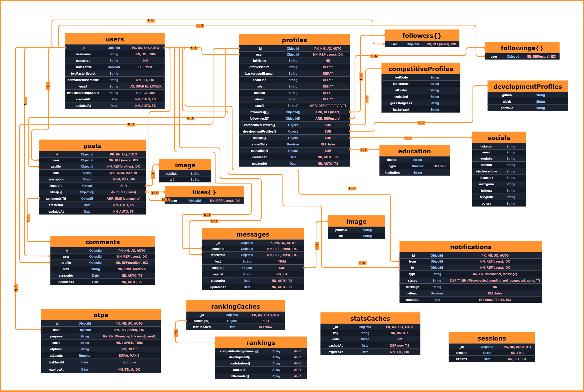Select the socials table header
Viewport: 584px width, 392px height.
[x=499, y=137]
